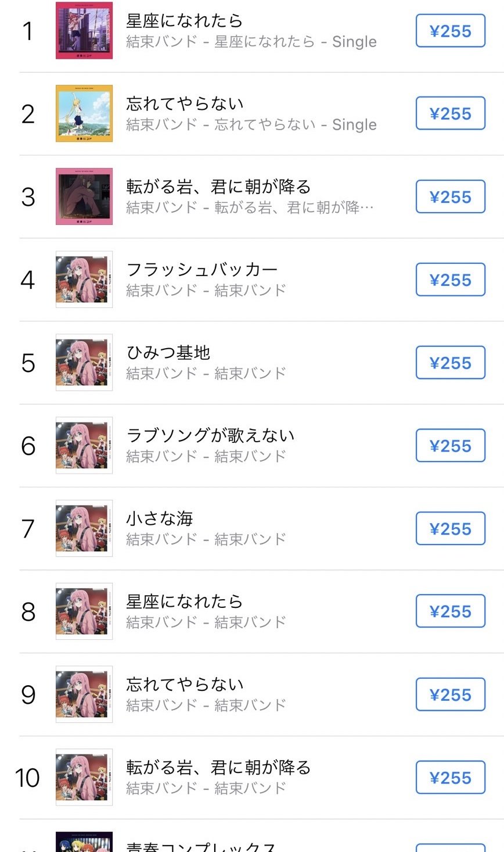Select rank 1 星座になれたら song title
Viewport: 504px width, 852px height.
[x=184, y=20]
